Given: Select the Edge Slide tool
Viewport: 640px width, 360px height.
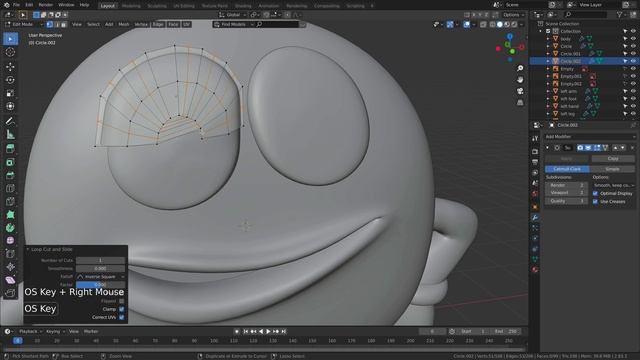Looking at the screenshot, I should (10, 254).
